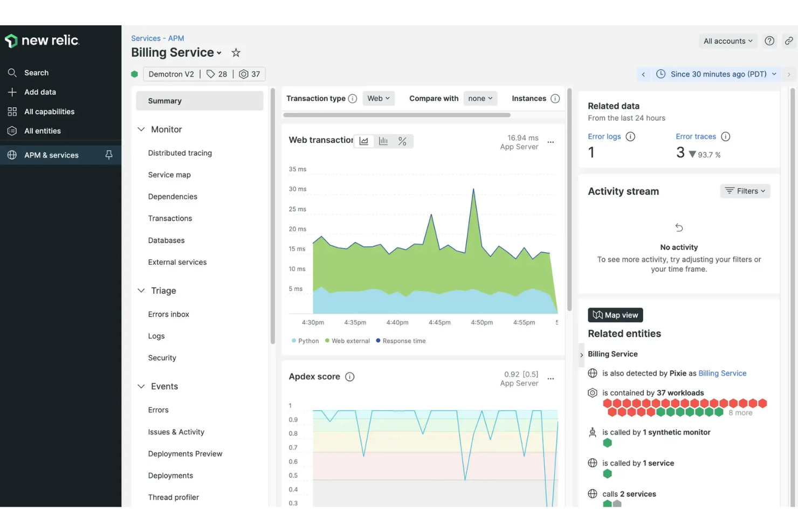
Task: Switch to the Summary tab
Action: point(164,100)
